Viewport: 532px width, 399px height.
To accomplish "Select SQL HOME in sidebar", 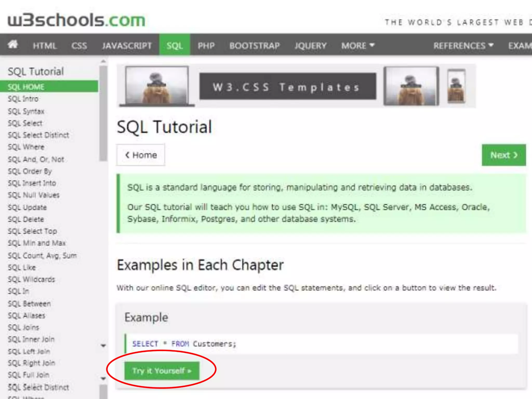I will pos(26,87).
